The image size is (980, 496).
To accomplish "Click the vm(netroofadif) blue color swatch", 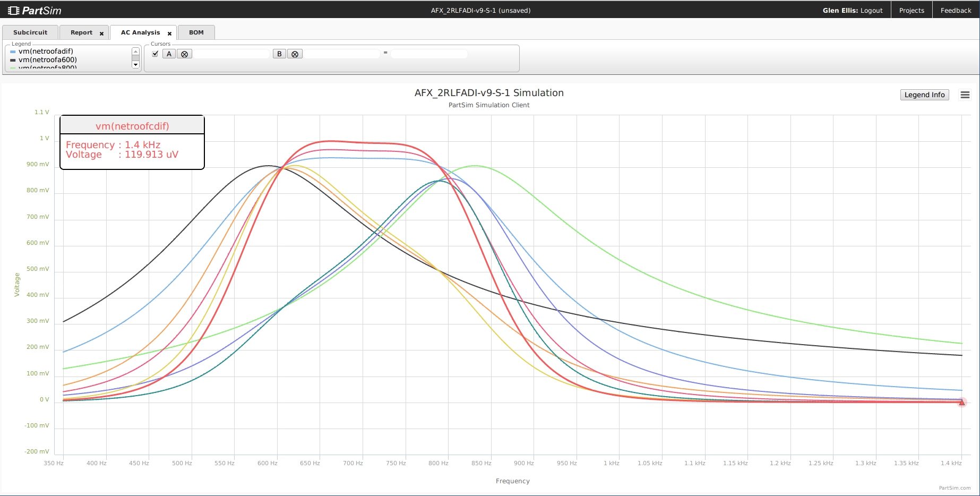I will (13, 52).
